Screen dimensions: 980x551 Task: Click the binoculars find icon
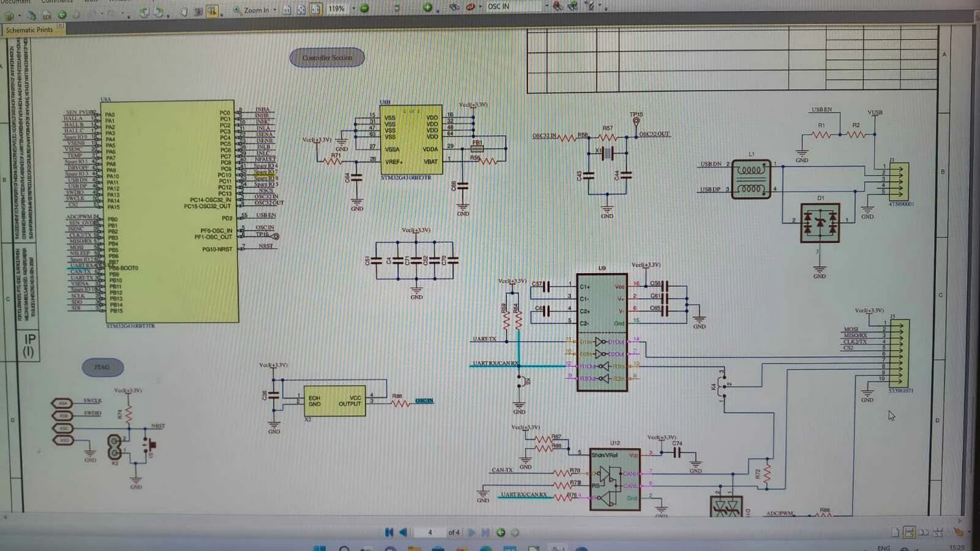pyautogui.click(x=454, y=7)
